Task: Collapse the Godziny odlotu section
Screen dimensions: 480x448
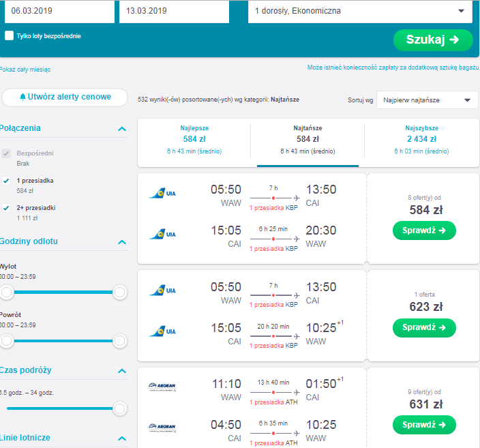Action: (122, 242)
